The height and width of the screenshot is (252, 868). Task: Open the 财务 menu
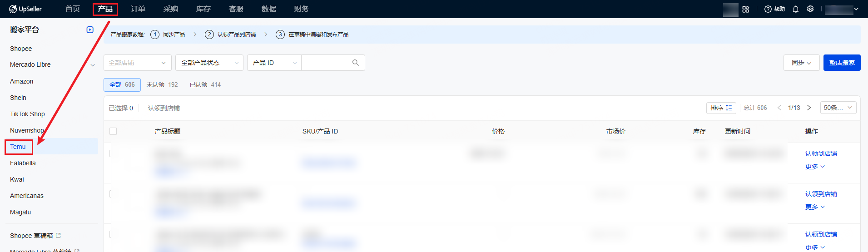pyautogui.click(x=302, y=9)
